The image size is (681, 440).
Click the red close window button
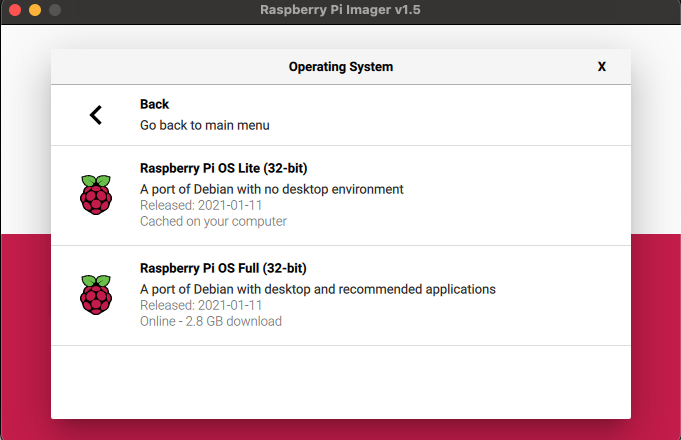[15, 10]
